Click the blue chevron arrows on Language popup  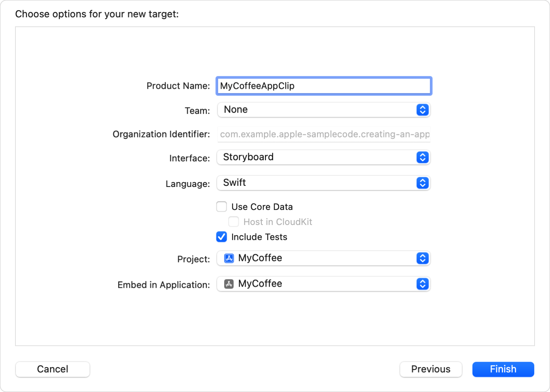(x=422, y=183)
